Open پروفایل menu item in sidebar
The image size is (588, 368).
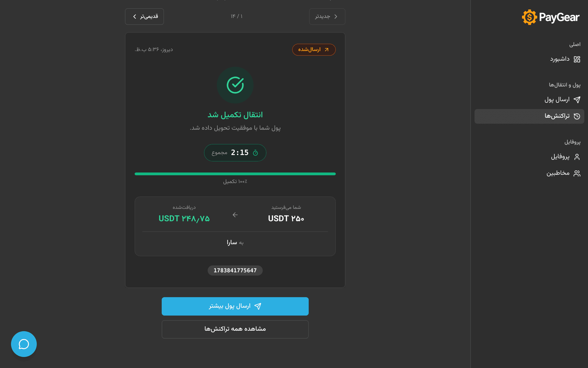pos(529,157)
